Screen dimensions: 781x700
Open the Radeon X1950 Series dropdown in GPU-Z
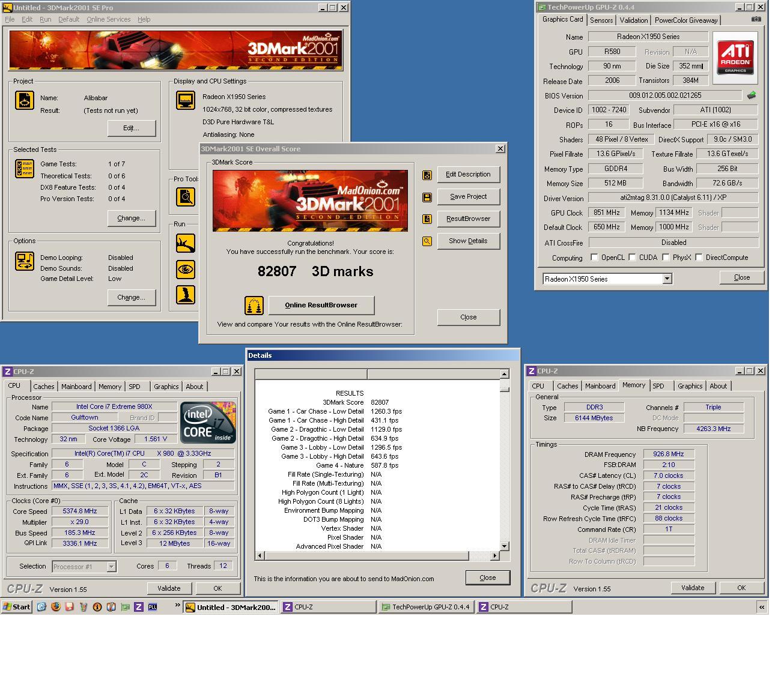point(667,279)
